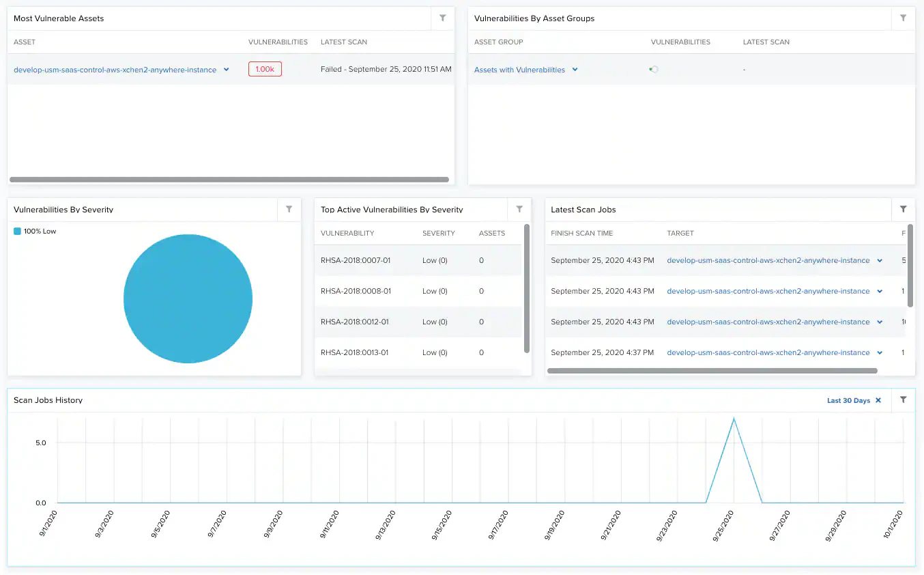Open the Assets with Vulnerabilities group link

[x=519, y=70]
